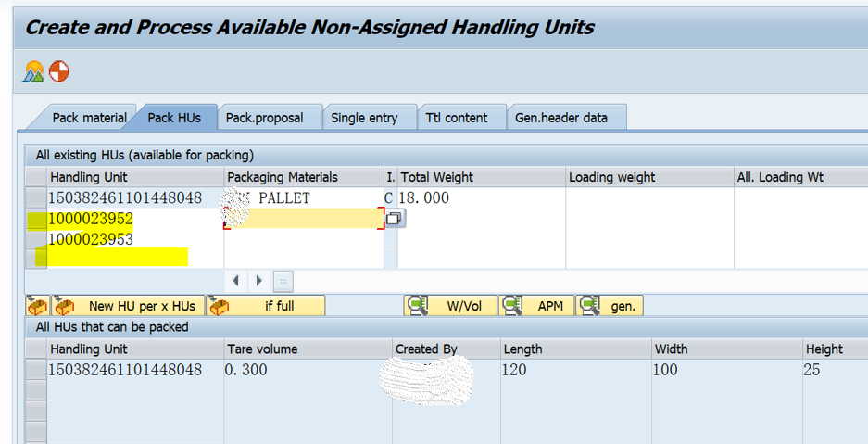Click the mountain landscape toolbar icon
Screen dimensions: 868x444
(33, 72)
